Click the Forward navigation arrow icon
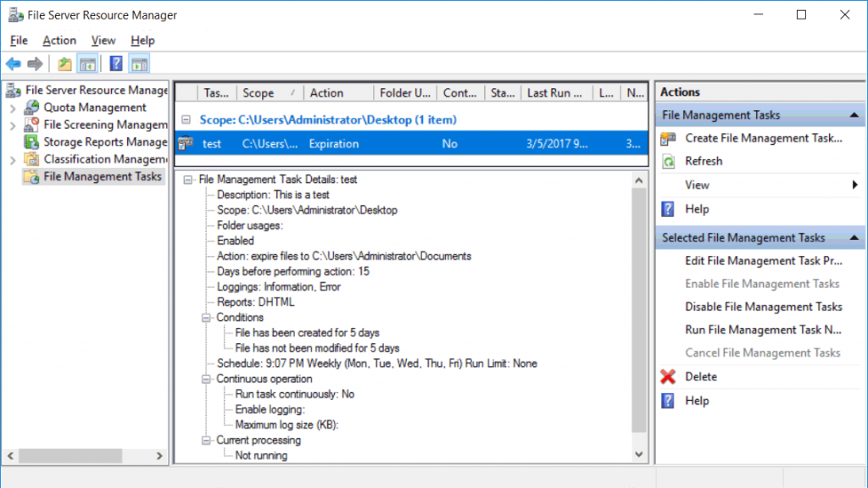868x488 pixels. point(35,63)
